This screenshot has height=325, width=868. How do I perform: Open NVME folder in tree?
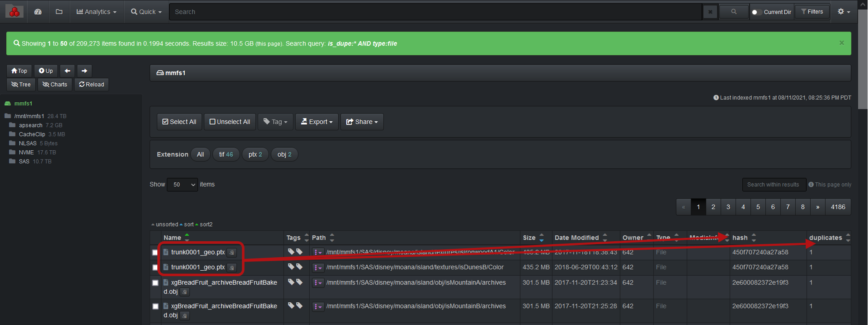(26, 152)
